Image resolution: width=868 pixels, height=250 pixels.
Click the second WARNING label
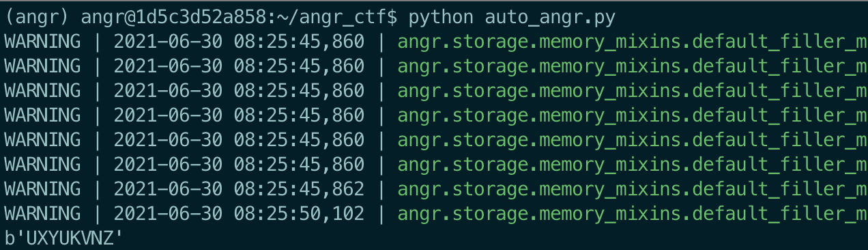tap(43, 67)
